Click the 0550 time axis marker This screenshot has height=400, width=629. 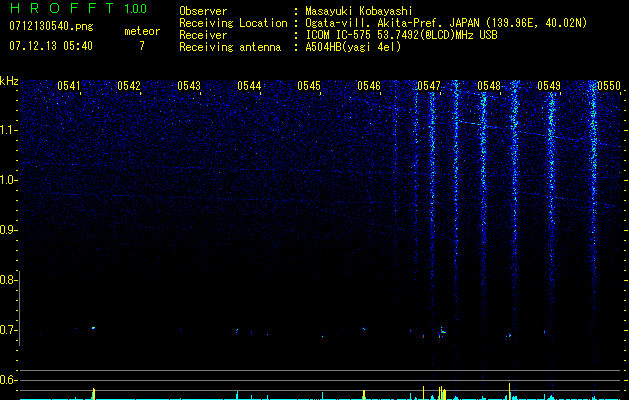pos(609,86)
